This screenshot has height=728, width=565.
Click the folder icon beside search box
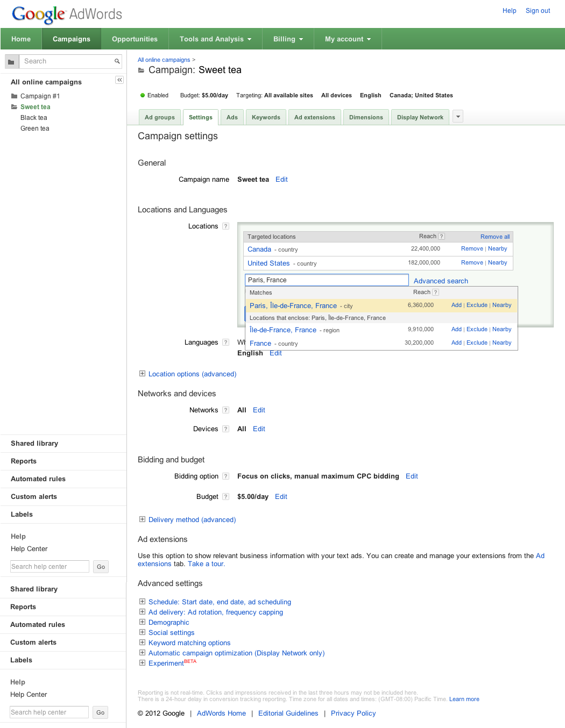point(12,61)
